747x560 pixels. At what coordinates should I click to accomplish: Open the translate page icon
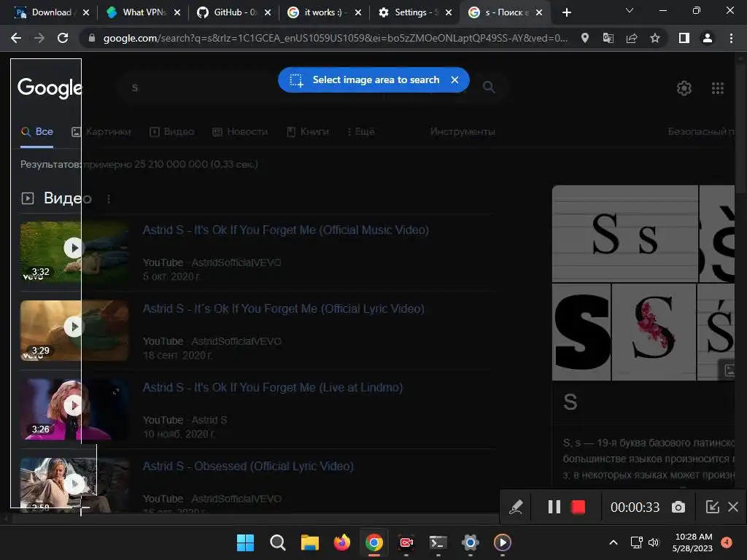[608, 38]
